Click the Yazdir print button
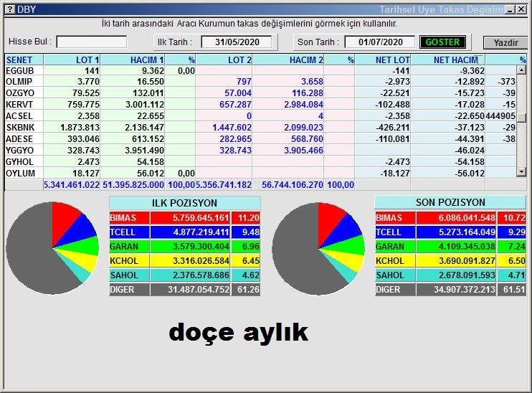 (505, 43)
